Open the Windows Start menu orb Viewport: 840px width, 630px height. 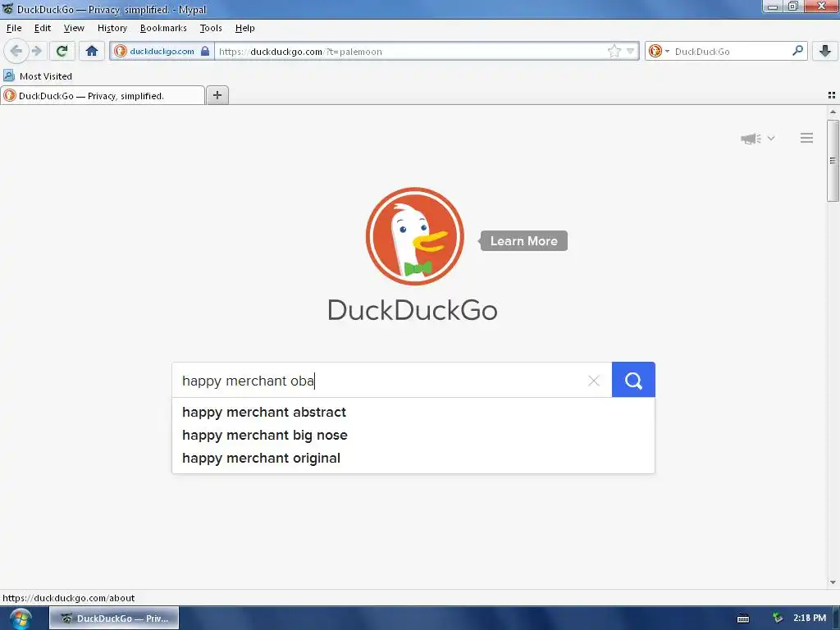21,619
